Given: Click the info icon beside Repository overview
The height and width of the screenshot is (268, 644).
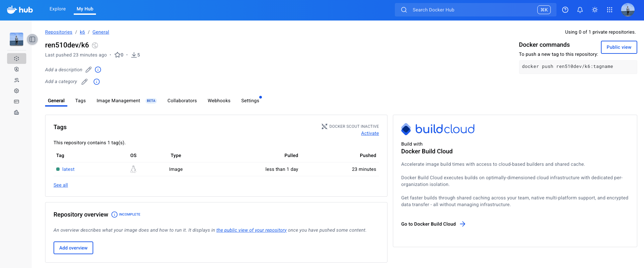Looking at the screenshot, I should click(x=114, y=215).
